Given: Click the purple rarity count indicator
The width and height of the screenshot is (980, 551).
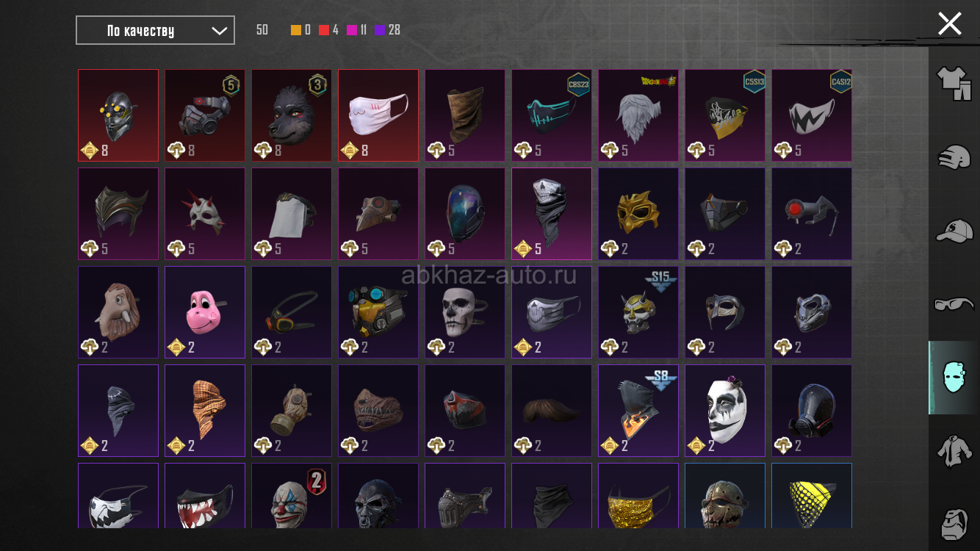Looking at the screenshot, I should click(x=387, y=30).
